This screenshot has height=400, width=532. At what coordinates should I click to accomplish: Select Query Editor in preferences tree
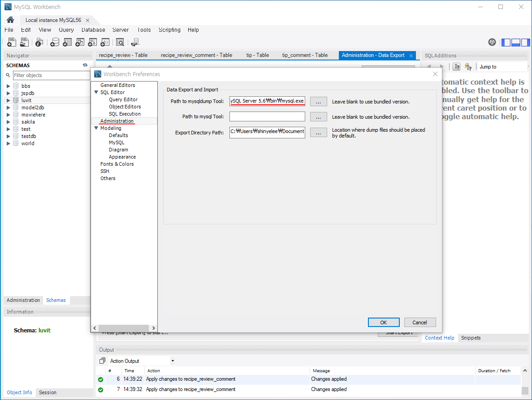pyautogui.click(x=123, y=99)
